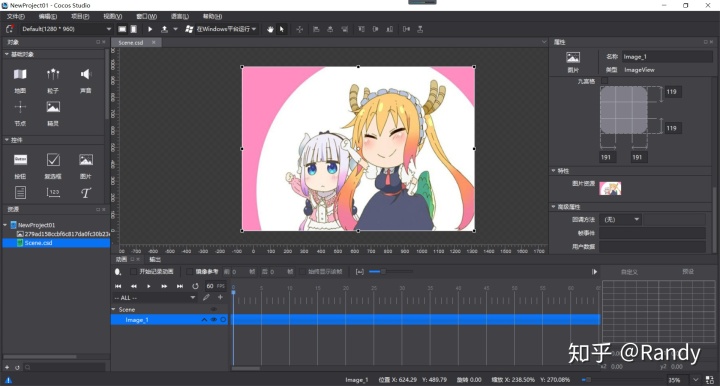Screen dimensions: 720x386
Task: Close the Scene.csd tab
Action: pos(153,42)
